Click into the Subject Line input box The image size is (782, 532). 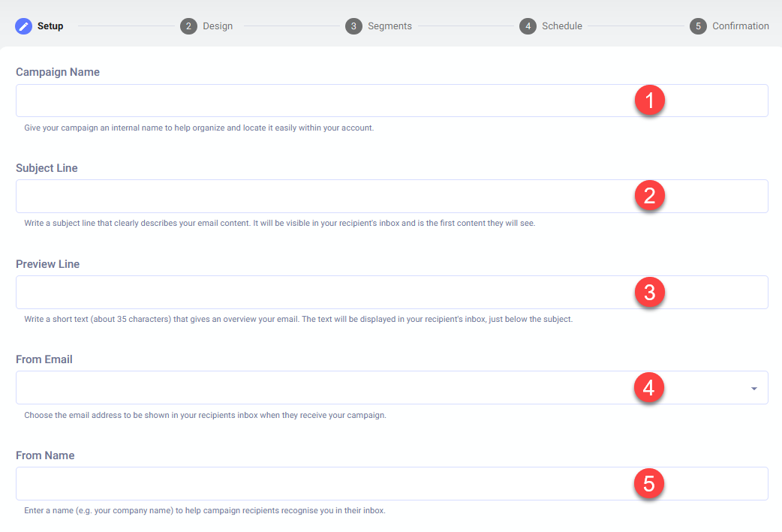(315, 196)
